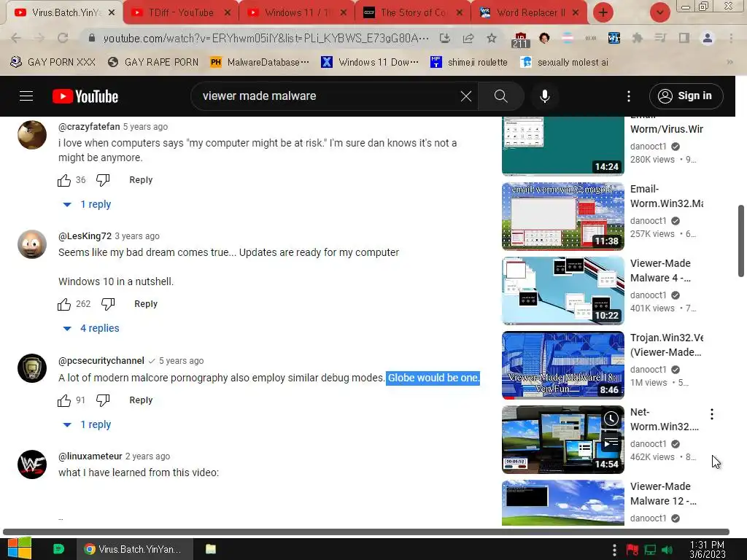
Task: Open the browser profile avatar
Action: [708, 38]
